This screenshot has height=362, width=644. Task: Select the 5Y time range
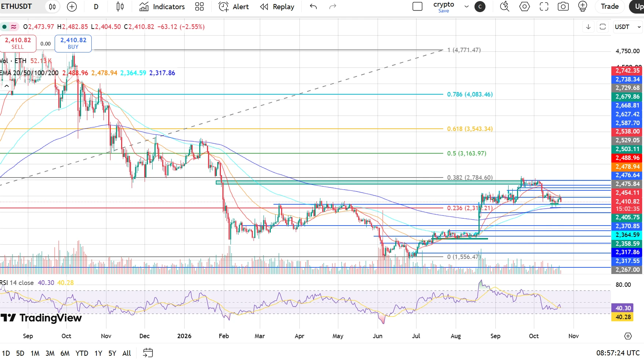pyautogui.click(x=112, y=353)
